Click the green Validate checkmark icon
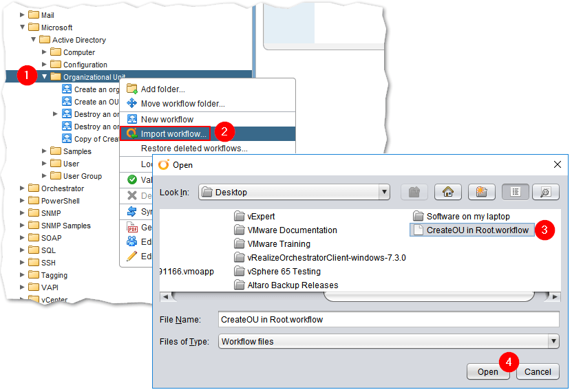 [132, 179]
